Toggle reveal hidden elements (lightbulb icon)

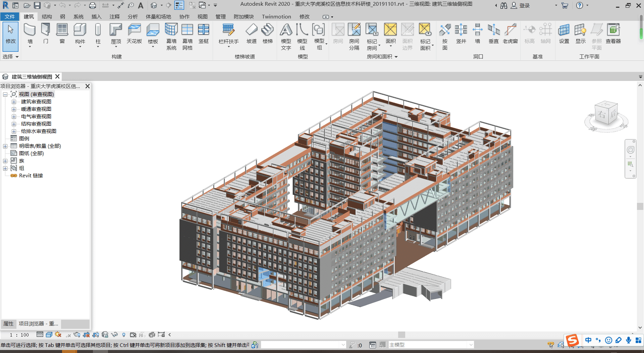click(x=124, y=335)
